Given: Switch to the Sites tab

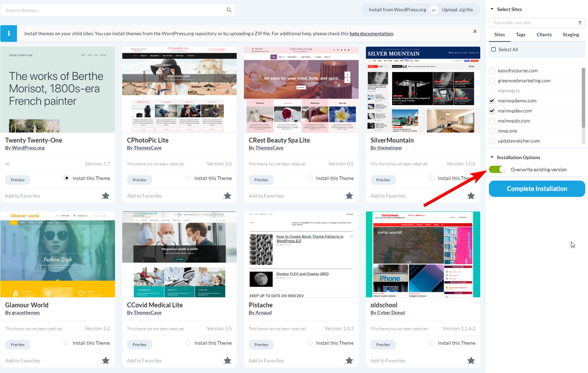Looking at the screenshot, I should (500, 35).
